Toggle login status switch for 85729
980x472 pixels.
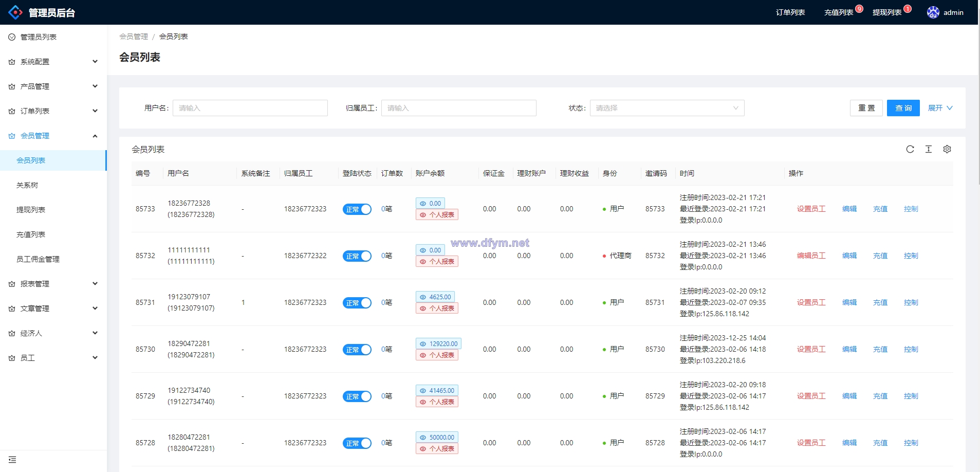tap(357, 396)
